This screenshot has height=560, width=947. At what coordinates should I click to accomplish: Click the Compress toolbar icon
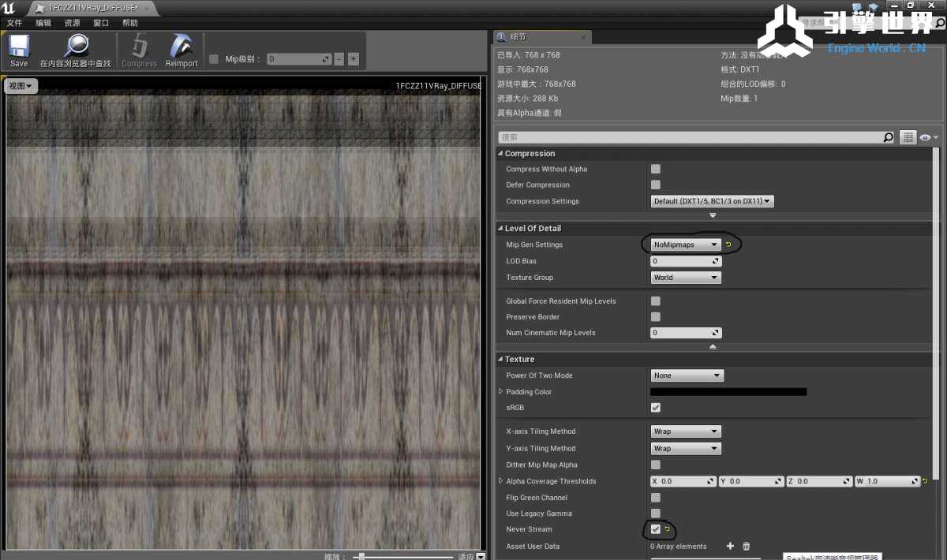point(140,47)
